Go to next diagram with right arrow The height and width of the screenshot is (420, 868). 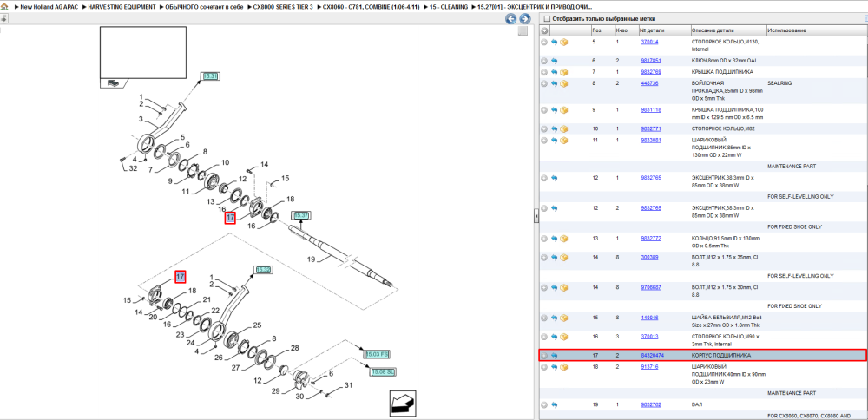pyautogui.click(x=523, y=19)
